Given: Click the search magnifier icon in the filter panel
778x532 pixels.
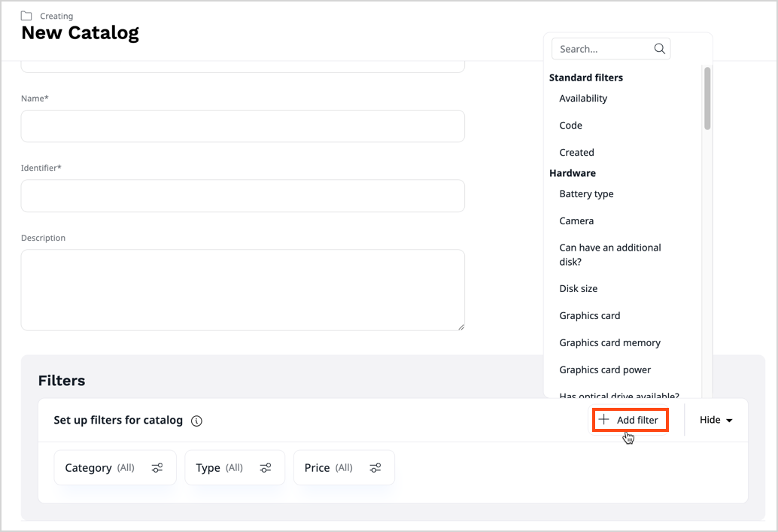Looking at the screenshot, I should pos(660,48).
